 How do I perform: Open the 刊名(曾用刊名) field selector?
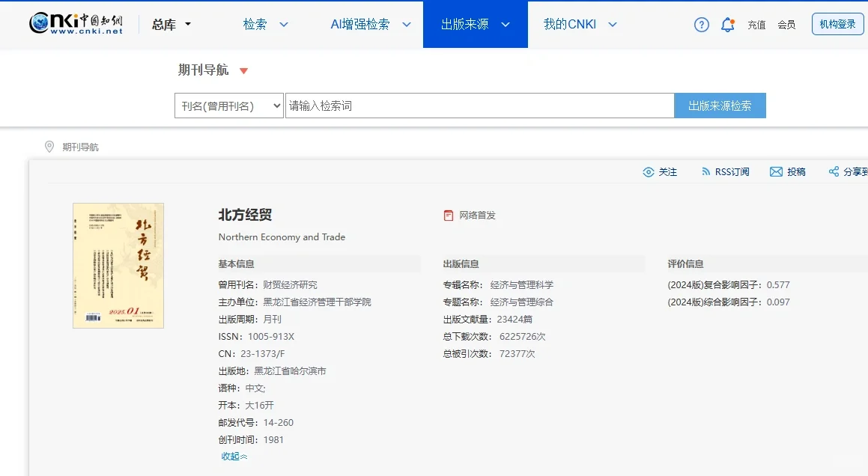click(x=228, y=105)
